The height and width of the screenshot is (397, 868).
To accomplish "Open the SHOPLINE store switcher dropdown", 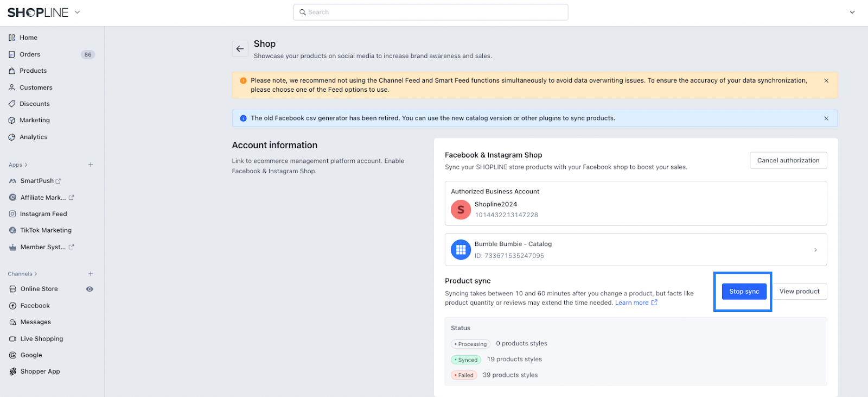I will (77, 12).
